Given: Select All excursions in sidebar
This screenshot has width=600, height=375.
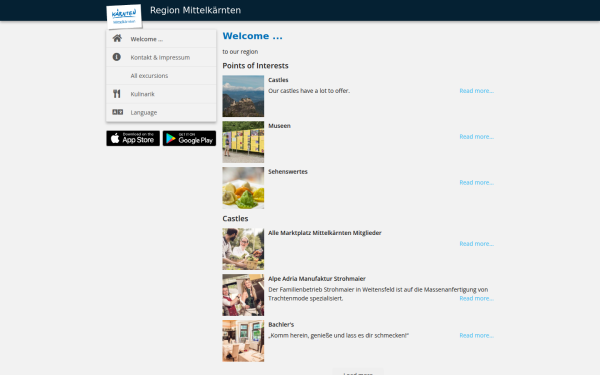Looking at the screenshot, I should [161, 76].
